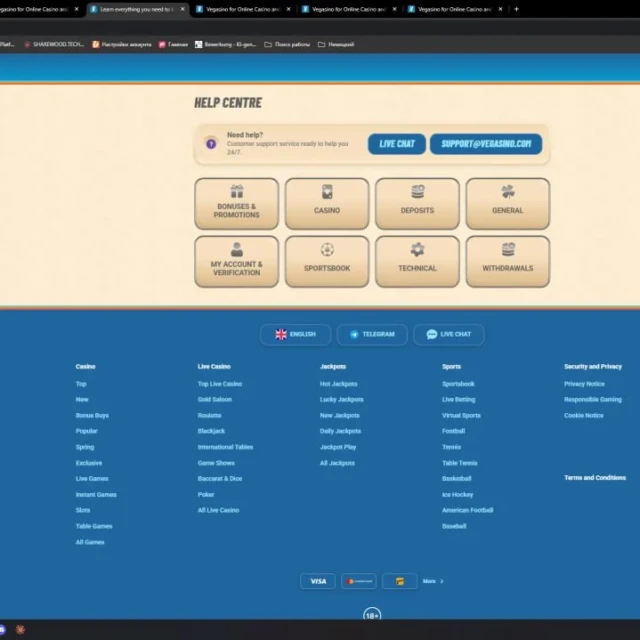Screen dimensions: 640x640
Task: Open a new browser tab
Action: 516,9
